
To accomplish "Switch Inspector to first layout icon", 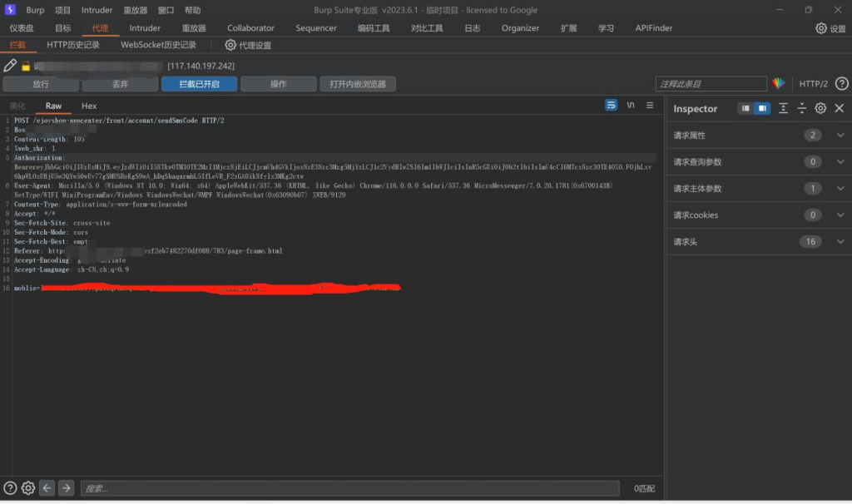I will click(x=745, y=109).
